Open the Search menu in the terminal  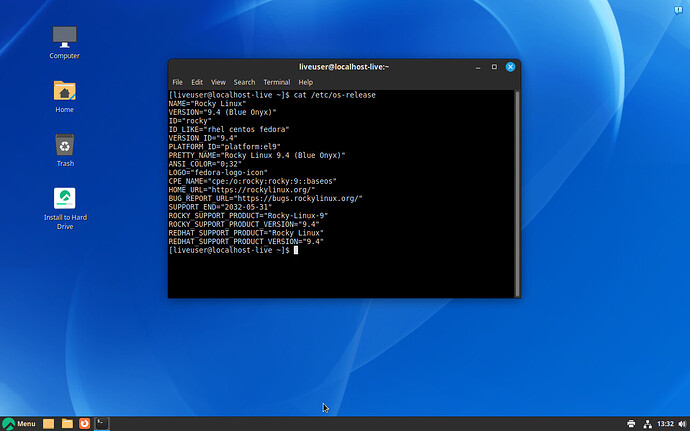click(244, 82)
